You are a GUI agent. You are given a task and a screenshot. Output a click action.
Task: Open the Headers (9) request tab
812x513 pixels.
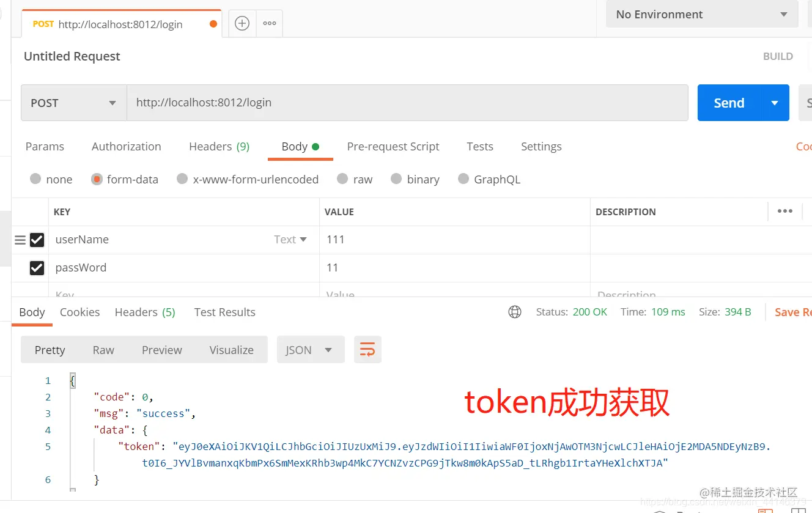(x=220, y=147)
